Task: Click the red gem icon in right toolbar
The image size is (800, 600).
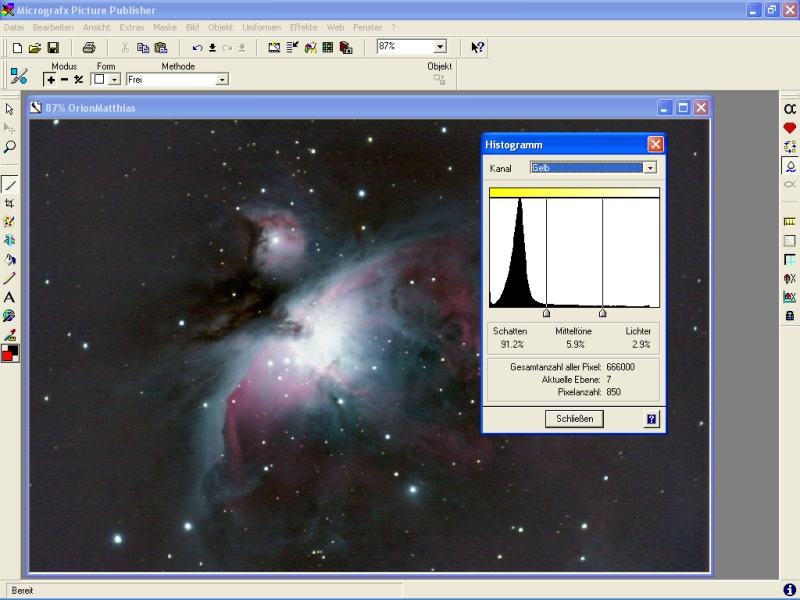Action: [x=789, y=128]
